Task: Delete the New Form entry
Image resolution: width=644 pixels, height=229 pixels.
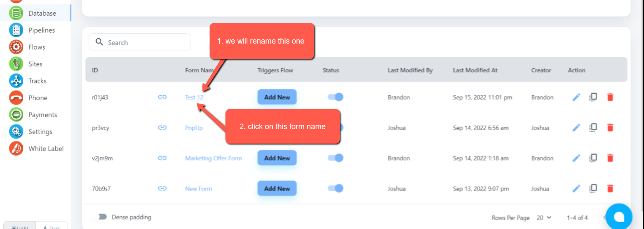Action: [x=610, y=188]
